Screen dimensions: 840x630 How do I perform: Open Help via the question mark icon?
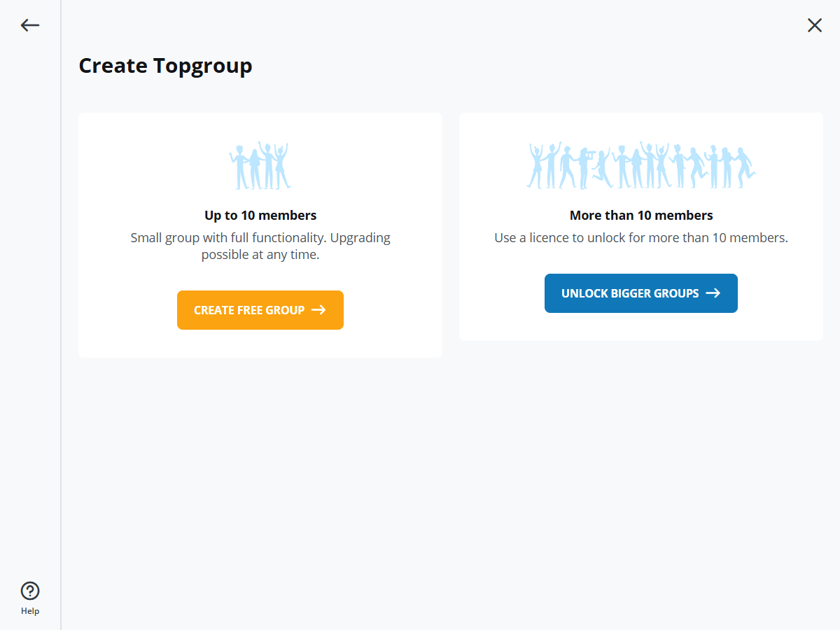coord(30,591)
